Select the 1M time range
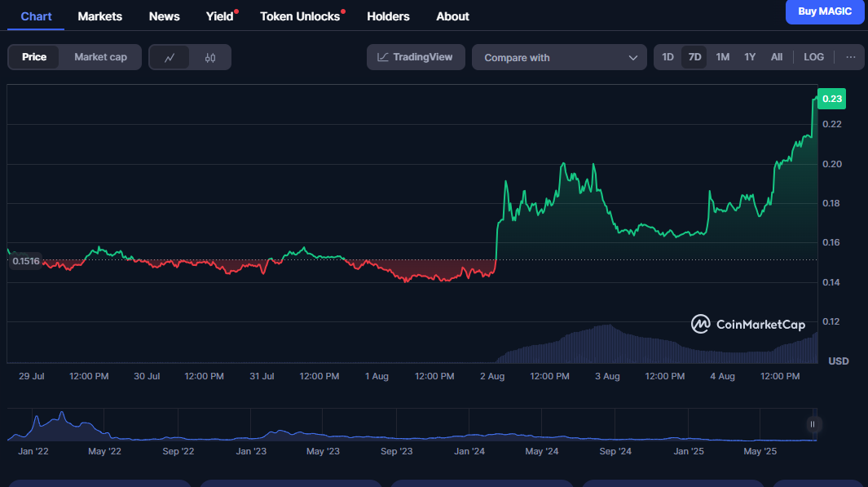The height and width of the screenshot is (487, 868). pyautogui.click(x=722, y=57)
